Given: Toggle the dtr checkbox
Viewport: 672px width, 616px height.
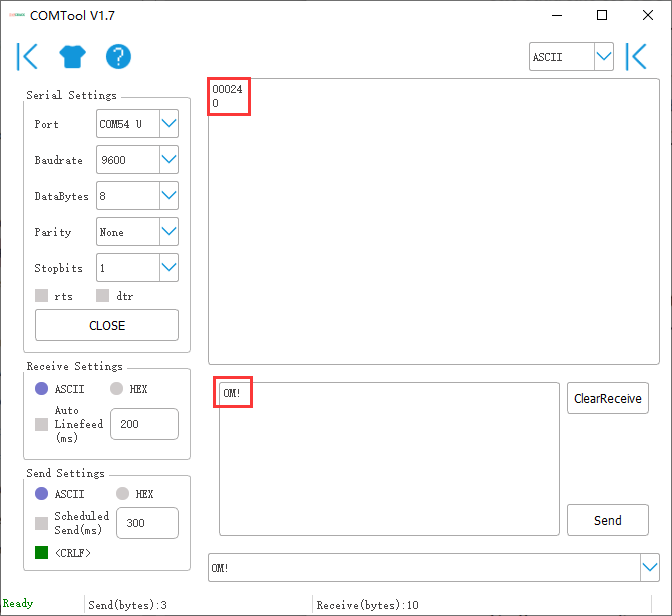Looking at the screenshot, I should [102, 296].
